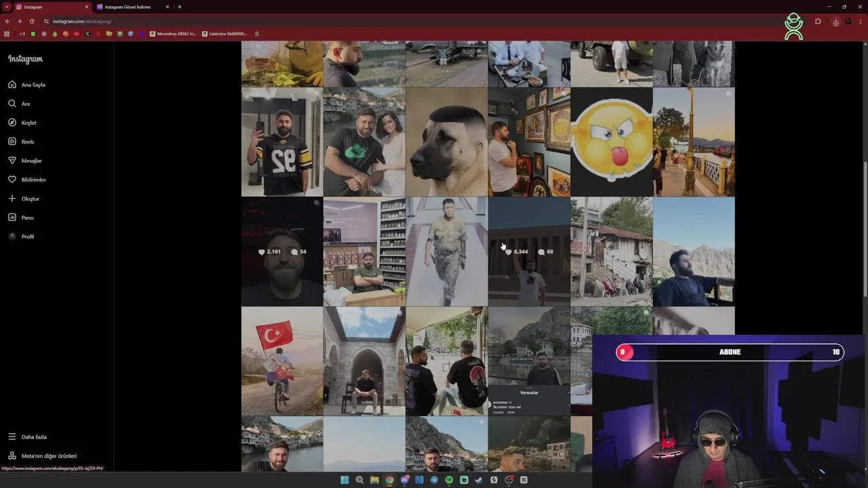The width and height of the screenshot is (868, 488).
Task: Open Ana Sayfa in Instagram sidebar
Action: 27,85
